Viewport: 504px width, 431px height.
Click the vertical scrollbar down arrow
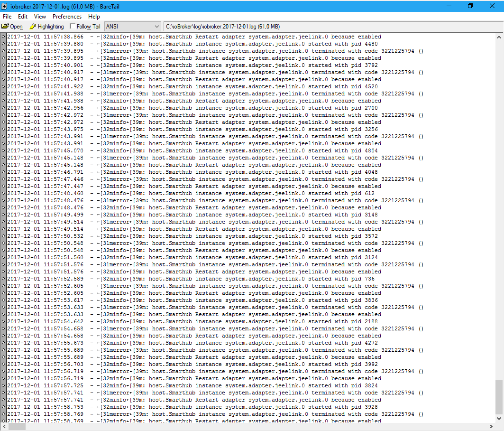tap(499, 419)
